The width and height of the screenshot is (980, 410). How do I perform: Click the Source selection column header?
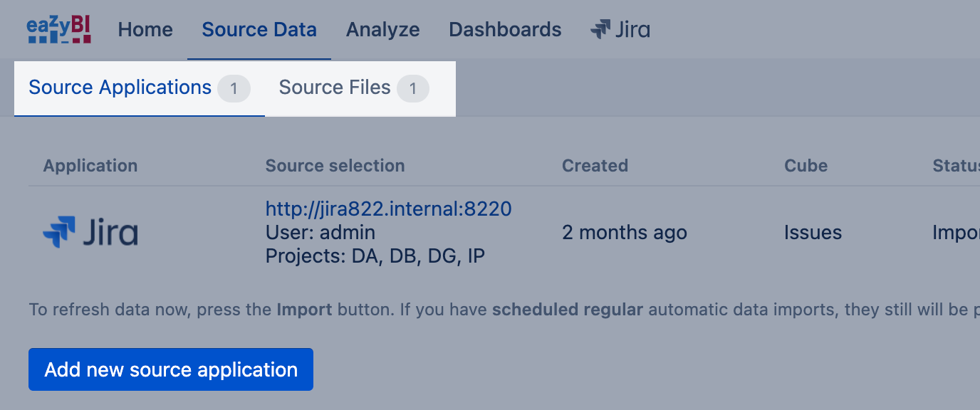tap(335, 166)
